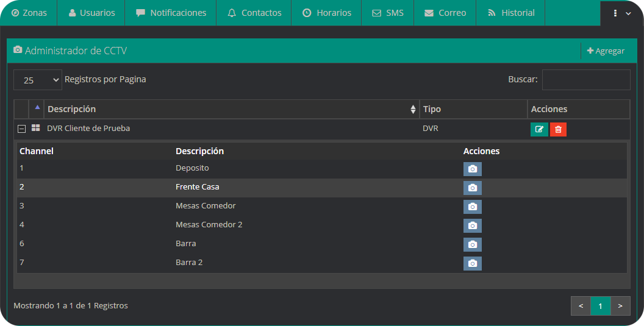Go to previous page of records
Screen dimensions: 644x326
(581, 306)
